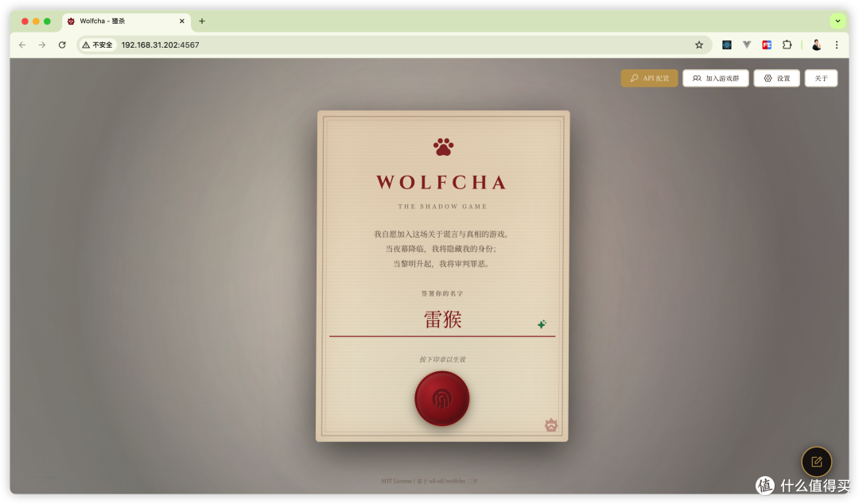859x504 pixels.
Task: Open the Vue devtools extension icon
Action: [747, 45]
